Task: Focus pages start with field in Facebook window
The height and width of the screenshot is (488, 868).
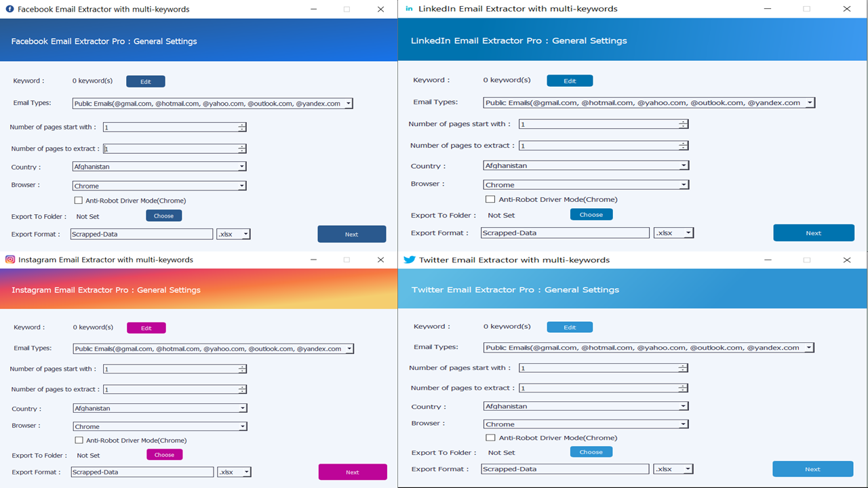Action: 174,127
